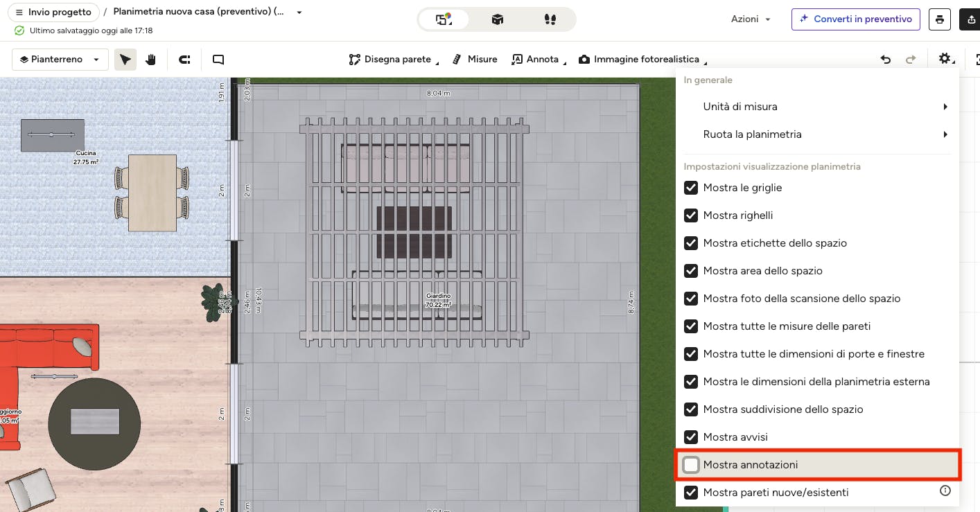Click Ultimo salvataggio oggi alle 17:18 status
980x512 pixels.
pos(84,30)
